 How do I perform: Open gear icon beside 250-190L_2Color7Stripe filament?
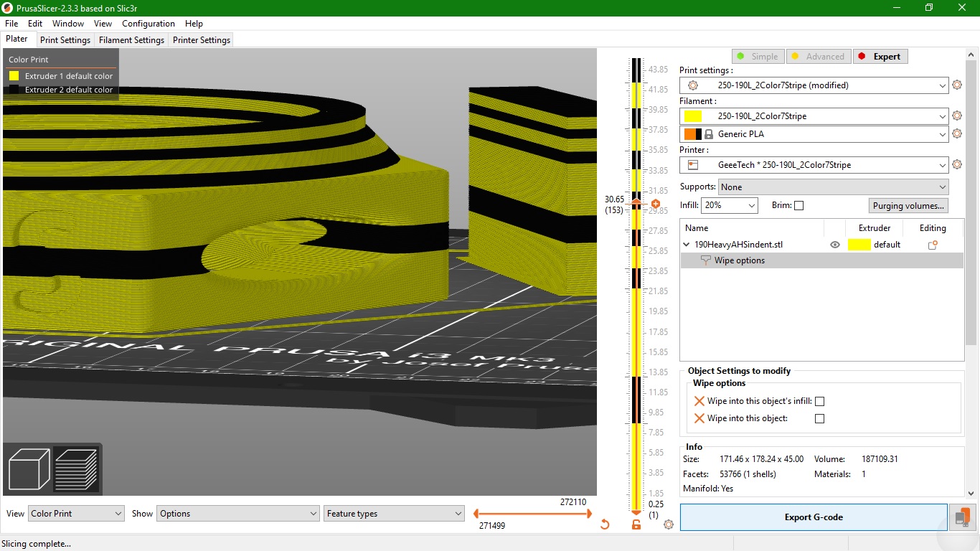point(956,116)
